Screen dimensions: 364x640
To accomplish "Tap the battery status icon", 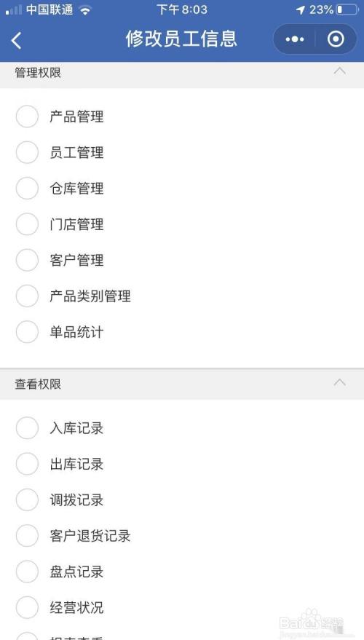I will pyautogui.click(x=347, y=9).
